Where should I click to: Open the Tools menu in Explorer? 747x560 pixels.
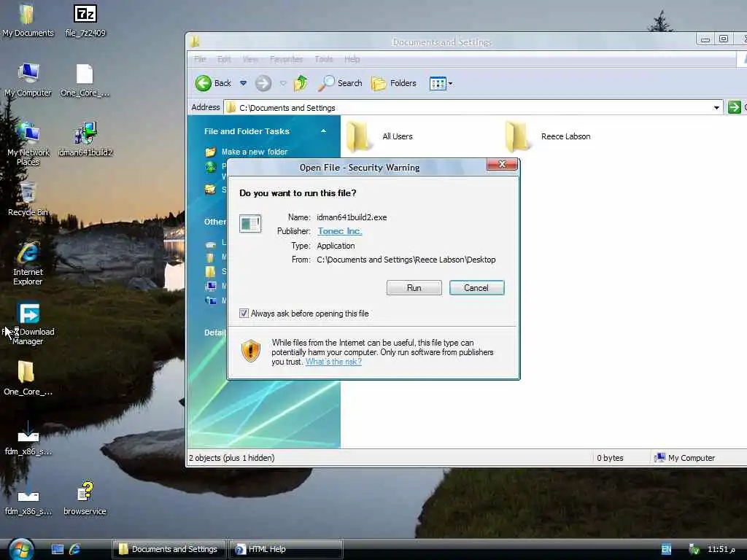coord(323,59)
